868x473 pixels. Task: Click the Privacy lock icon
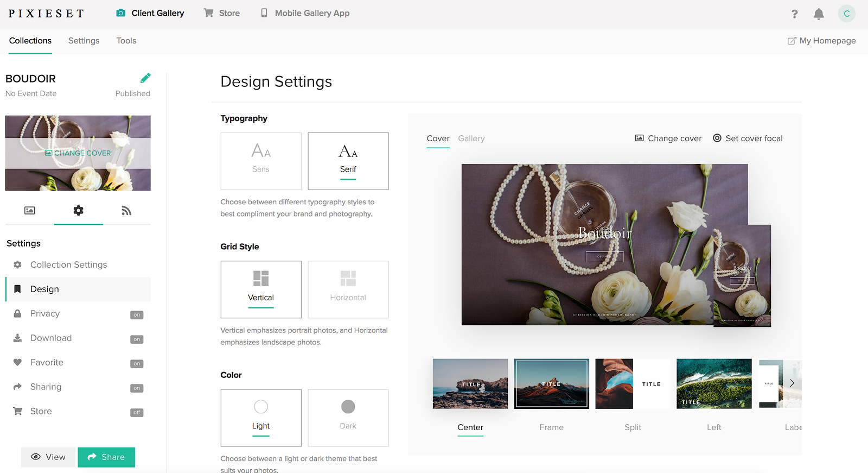point(17,313)
